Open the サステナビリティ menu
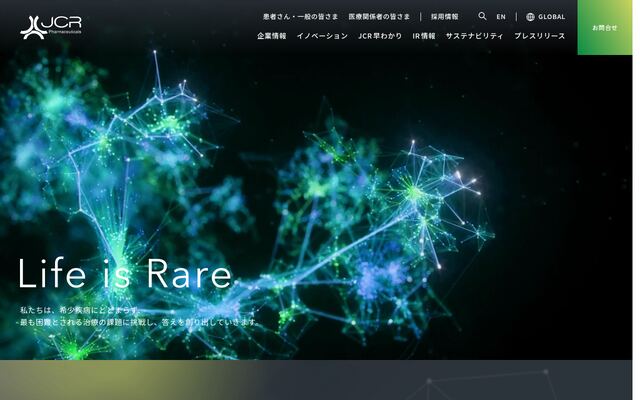The height and width of the screenshot is (400, 640). [474, 36]
